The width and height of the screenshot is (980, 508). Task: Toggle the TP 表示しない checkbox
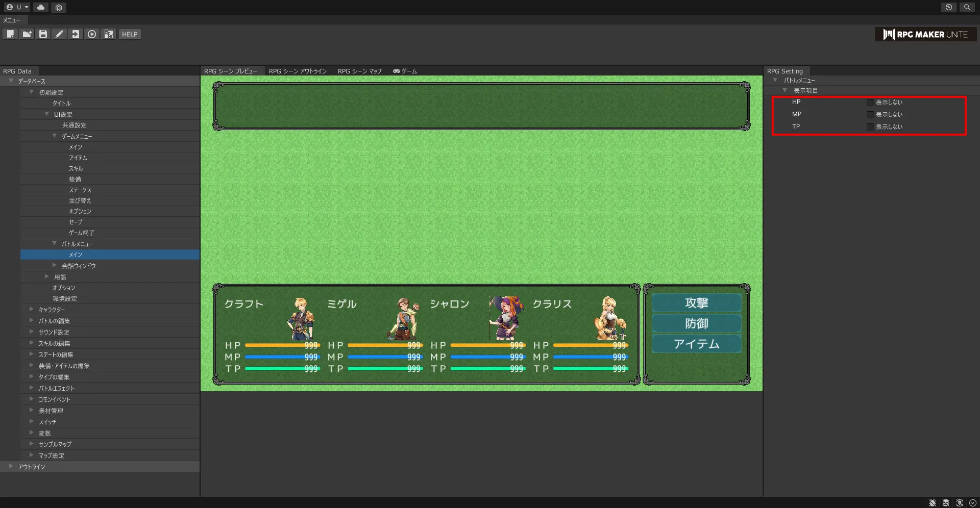870,127
